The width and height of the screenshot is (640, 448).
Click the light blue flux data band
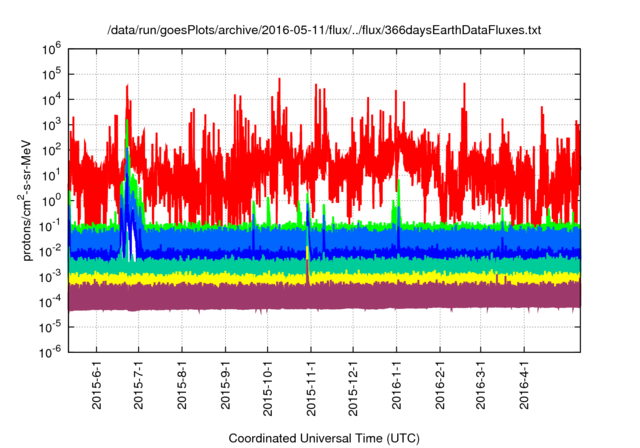point(324,238)
